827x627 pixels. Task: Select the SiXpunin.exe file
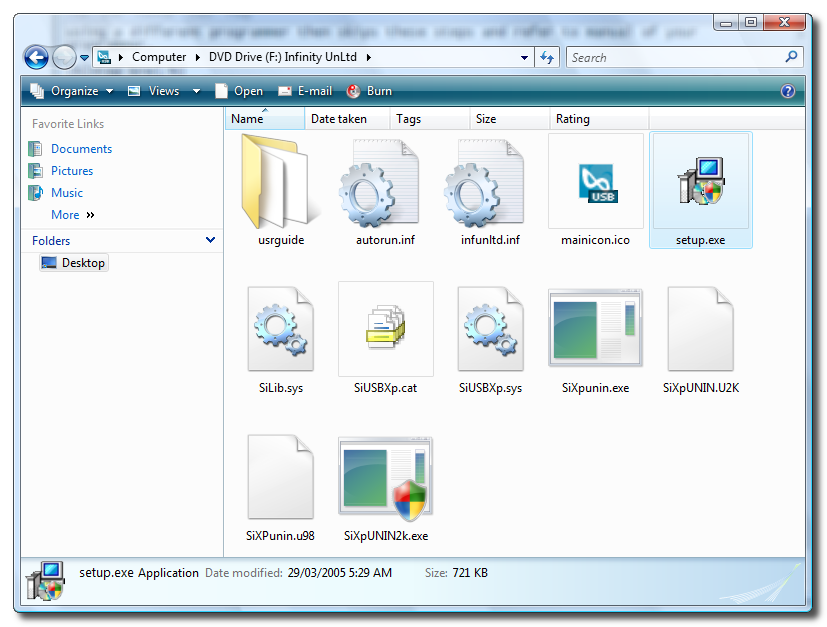tap(596, 330)
